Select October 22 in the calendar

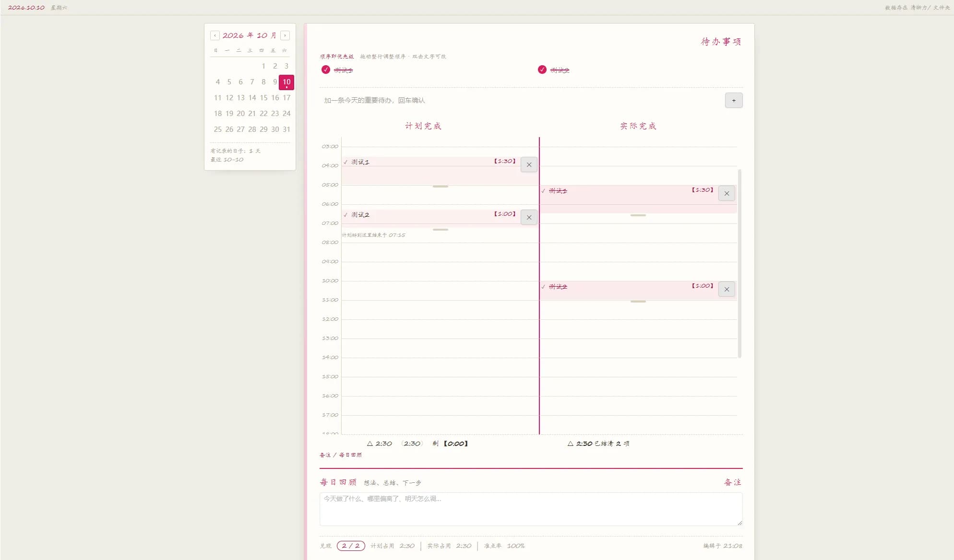[263, 114]
